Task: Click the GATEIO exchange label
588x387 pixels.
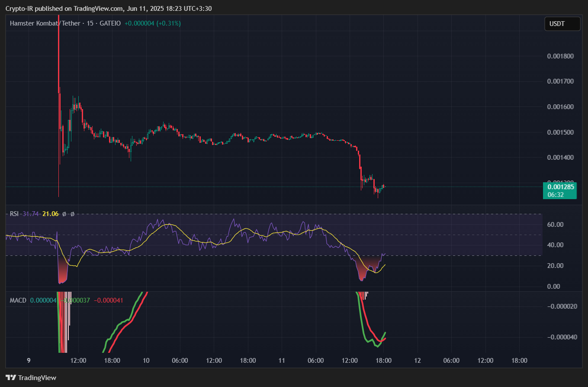Action: (x=110, y=23)
